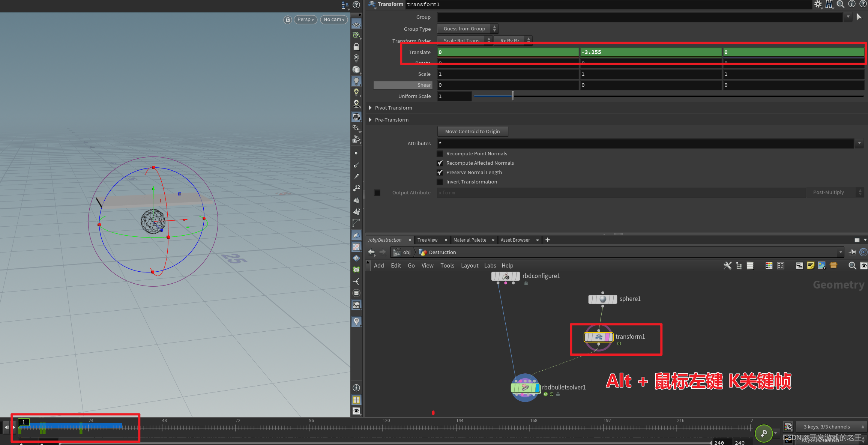Toggle the headlight bulb icon in viewport toolbar
Image resolution: width=868 pixels, height=445 pixels.
tap(356, 81)
